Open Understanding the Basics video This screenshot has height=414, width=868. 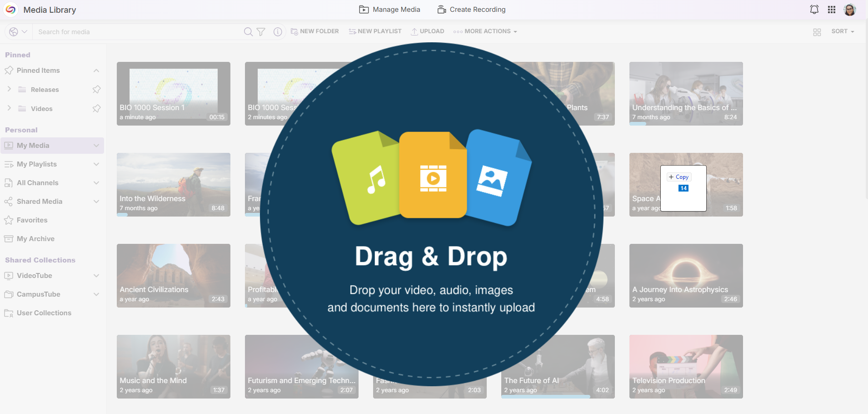pyautogui.click(x=686, y=94)
